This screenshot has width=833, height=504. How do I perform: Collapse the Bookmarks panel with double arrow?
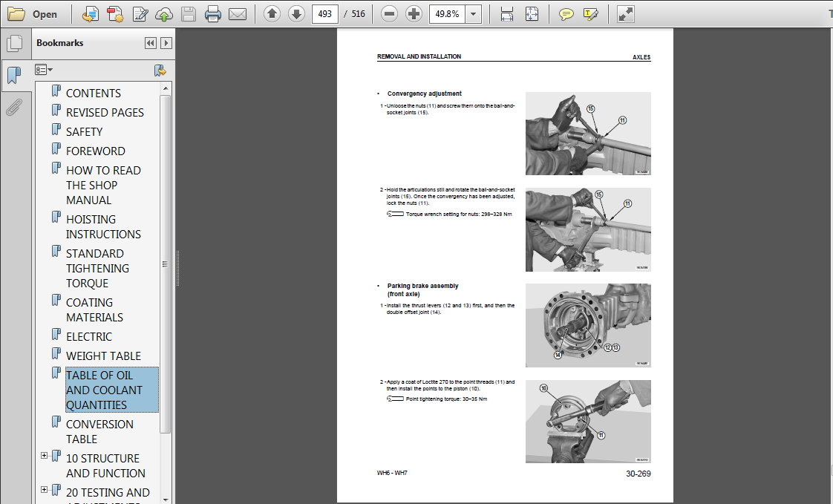point(151,43)
